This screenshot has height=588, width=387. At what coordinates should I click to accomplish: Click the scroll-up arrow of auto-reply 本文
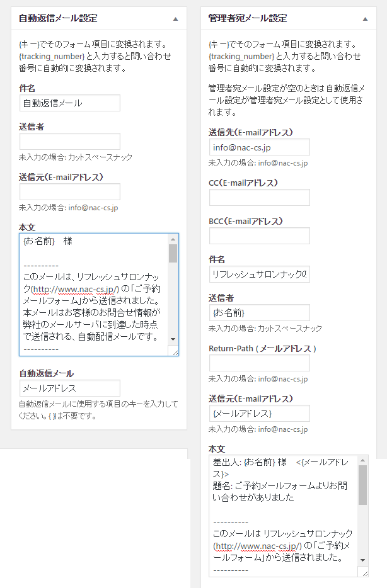[x=173, y=239]
